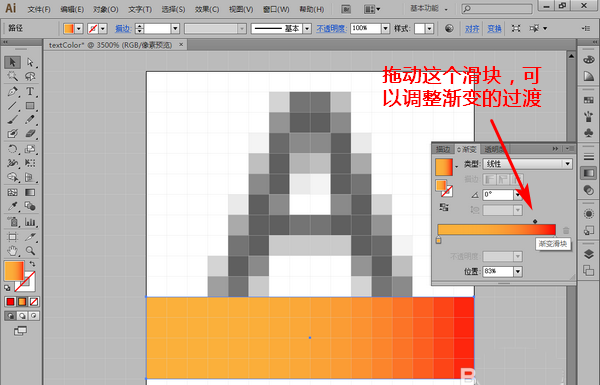Open the 窗口(W) menu
This screenshot has width=600, height=385.
click(x=277, y=9)
